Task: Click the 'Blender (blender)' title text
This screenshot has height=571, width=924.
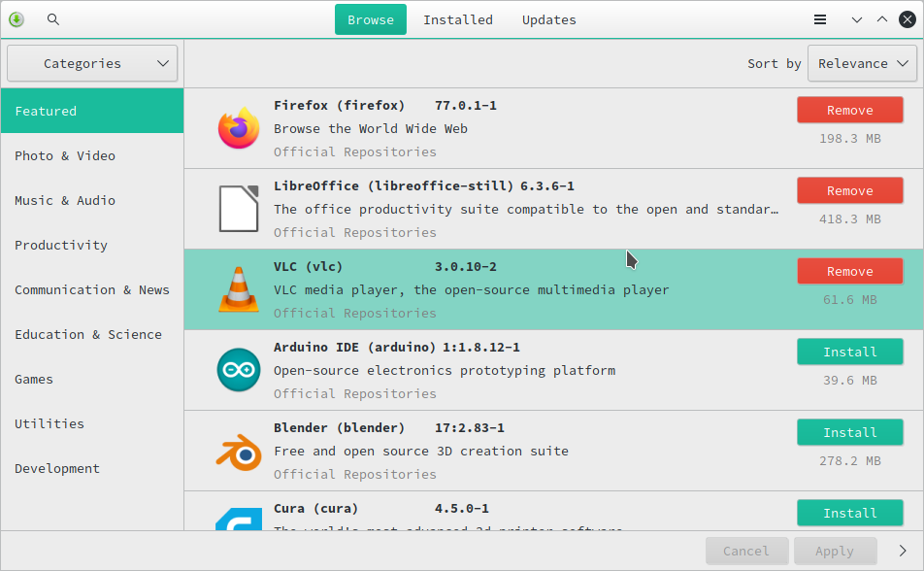Action: coord(340,428)
